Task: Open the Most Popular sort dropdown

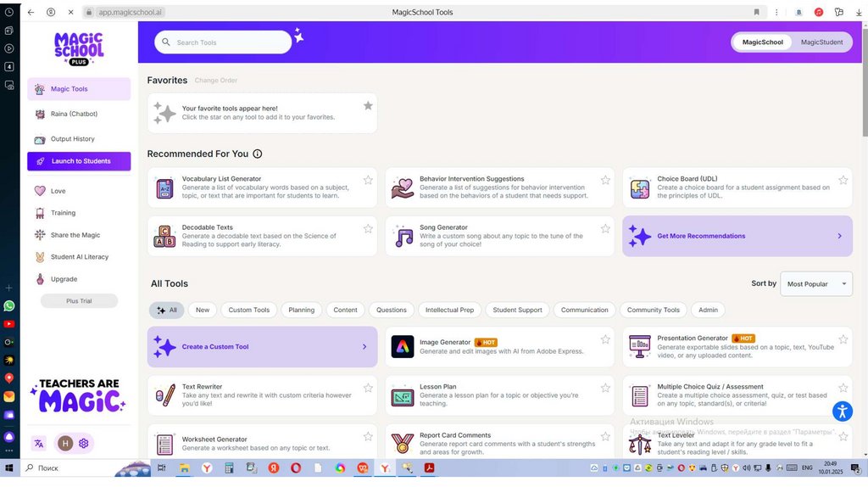Action: 815,284
